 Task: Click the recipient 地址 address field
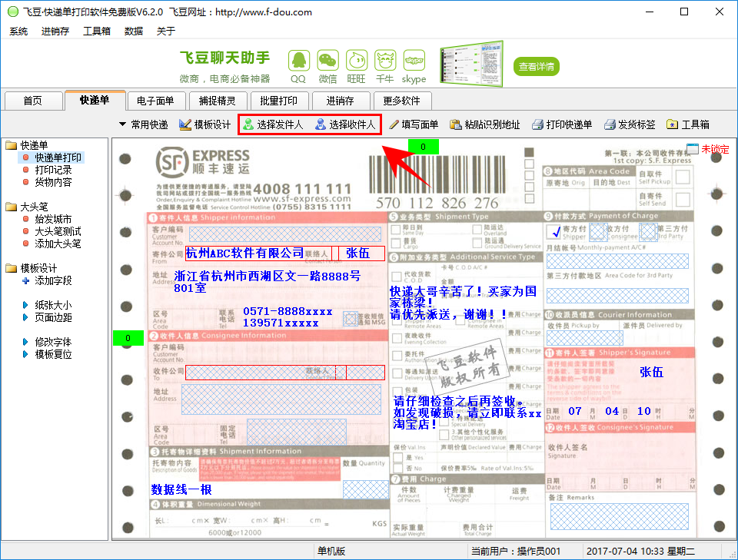(281, 399)
